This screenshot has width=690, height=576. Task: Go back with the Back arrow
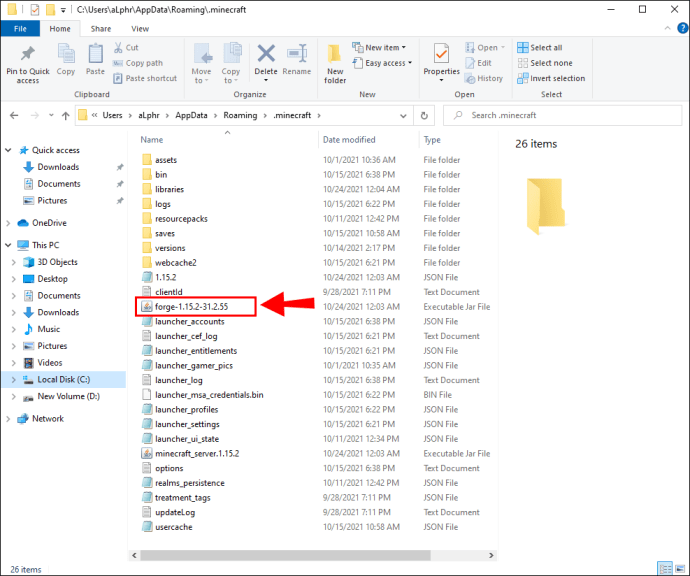(14, 115)
